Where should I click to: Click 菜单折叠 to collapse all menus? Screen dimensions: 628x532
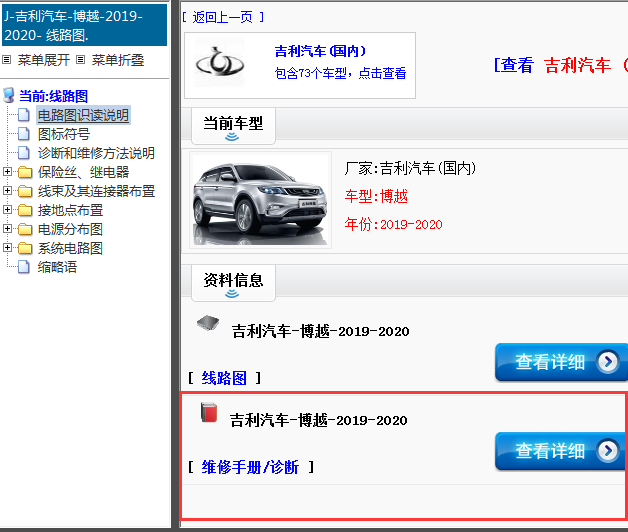(118, 60)
